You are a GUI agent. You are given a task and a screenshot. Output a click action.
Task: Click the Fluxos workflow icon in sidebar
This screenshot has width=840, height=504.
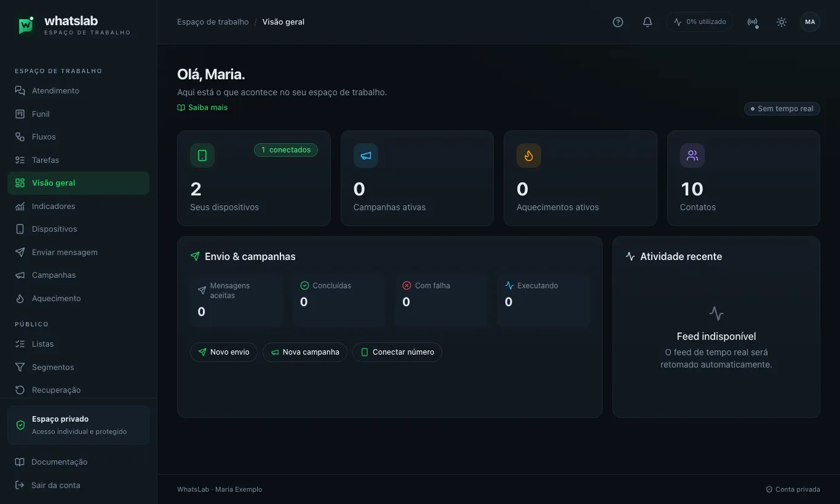(20, 137)
